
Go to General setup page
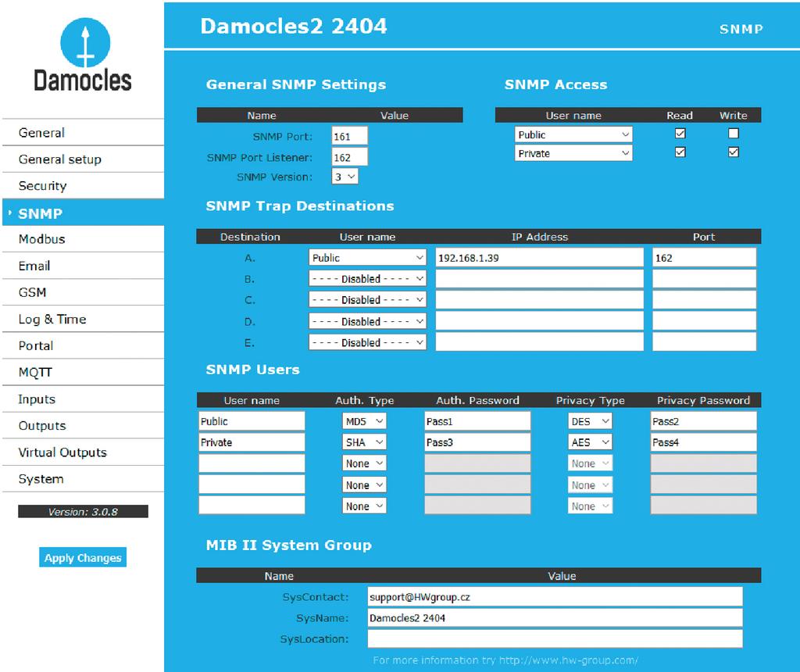click(83, 159)
